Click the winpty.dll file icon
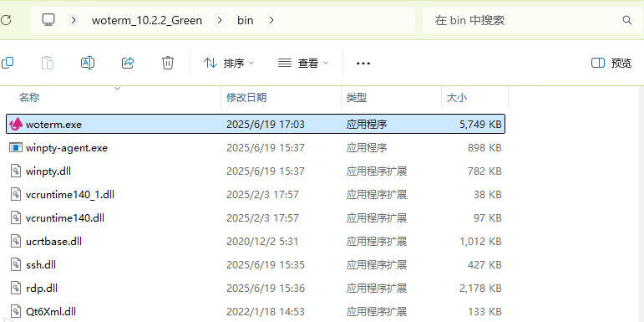 coord(16,171)
